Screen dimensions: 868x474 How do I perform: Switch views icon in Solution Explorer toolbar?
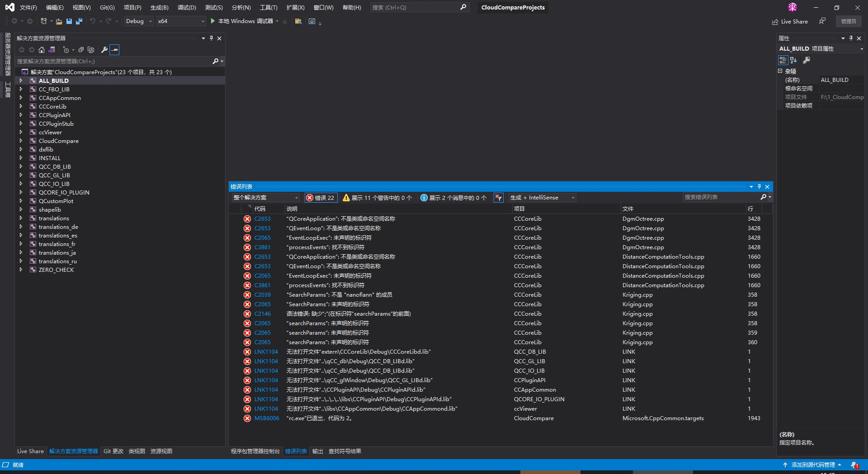point(52,50)
